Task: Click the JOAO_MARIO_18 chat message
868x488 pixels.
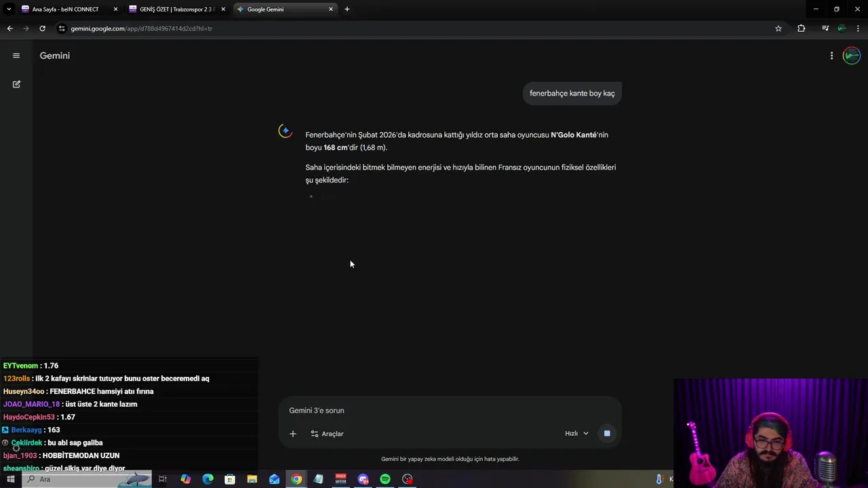Action: (71, 404)
